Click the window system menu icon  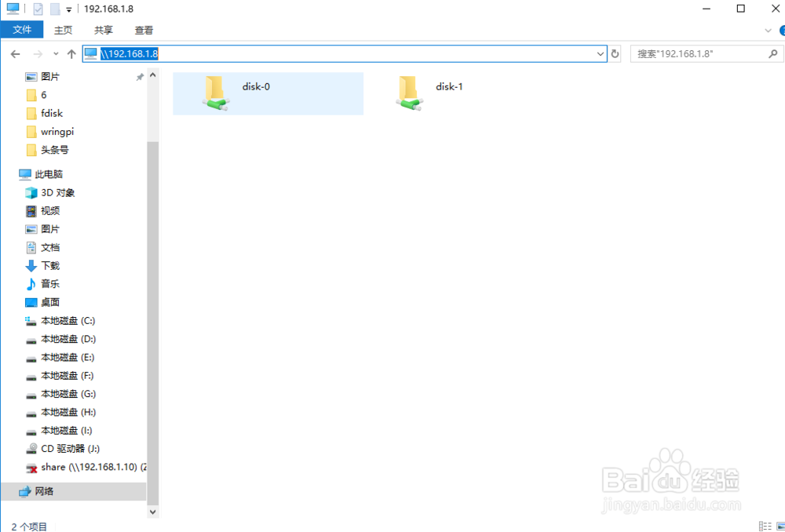coord(13,9)
